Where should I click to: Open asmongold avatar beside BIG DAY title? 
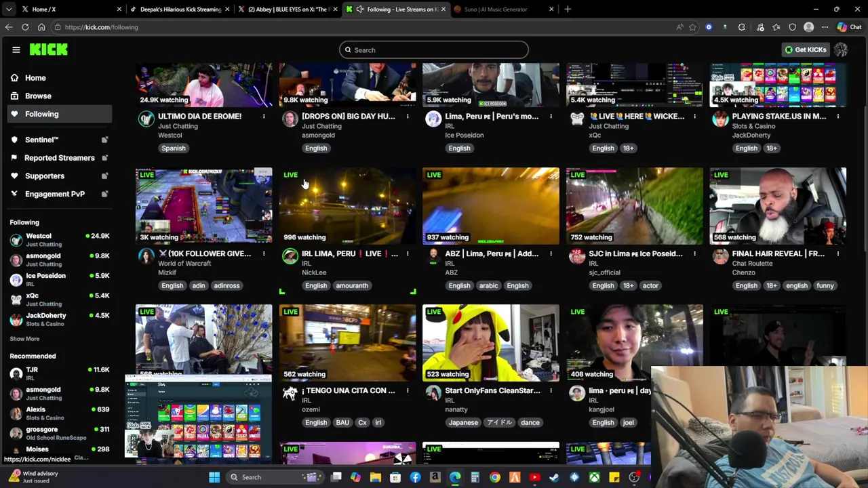click(290, 120)
